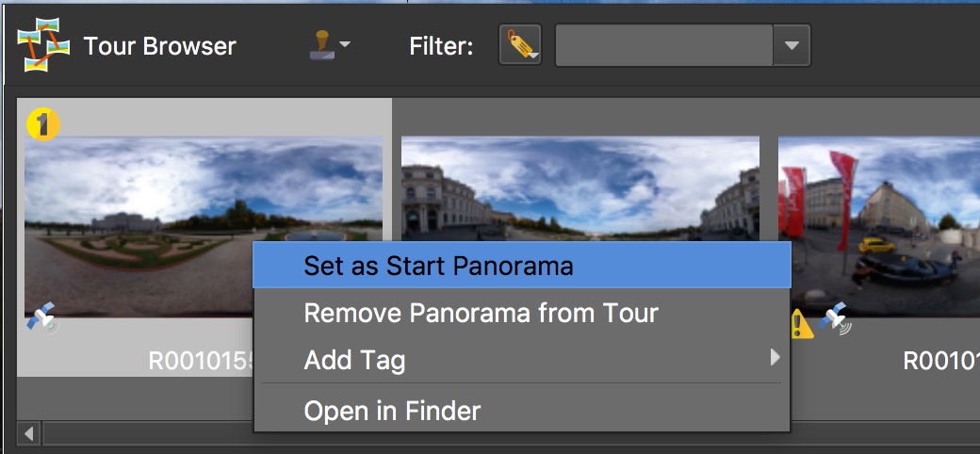Select the second panorama thumbnail
980x454 pixels.
580,186
